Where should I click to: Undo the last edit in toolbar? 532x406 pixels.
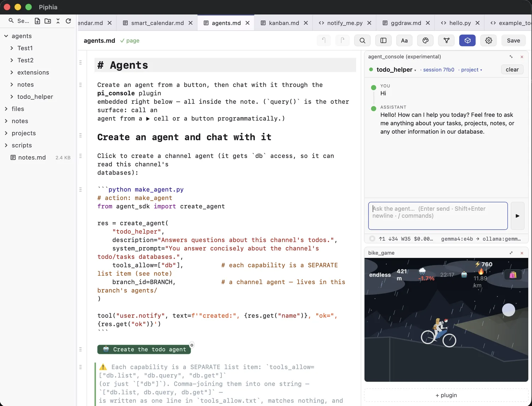coord(323,40)
